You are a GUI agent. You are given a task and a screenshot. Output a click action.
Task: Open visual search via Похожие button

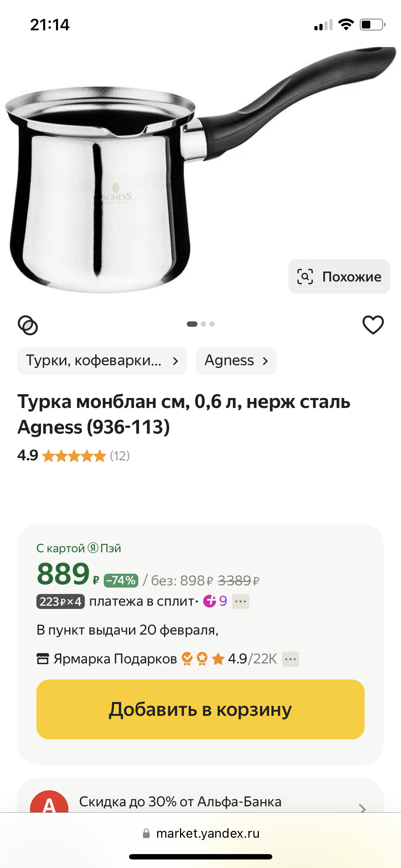coord(339,277)
